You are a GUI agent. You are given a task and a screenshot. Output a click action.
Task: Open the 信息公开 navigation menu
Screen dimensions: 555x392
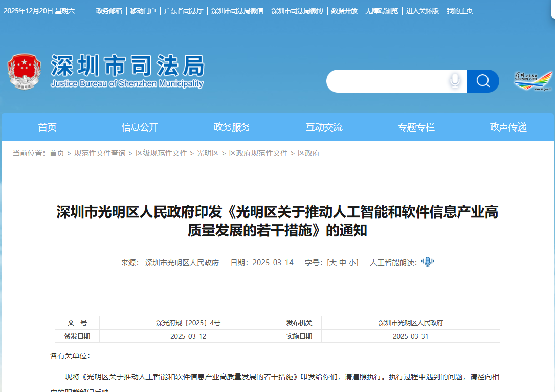139,127
